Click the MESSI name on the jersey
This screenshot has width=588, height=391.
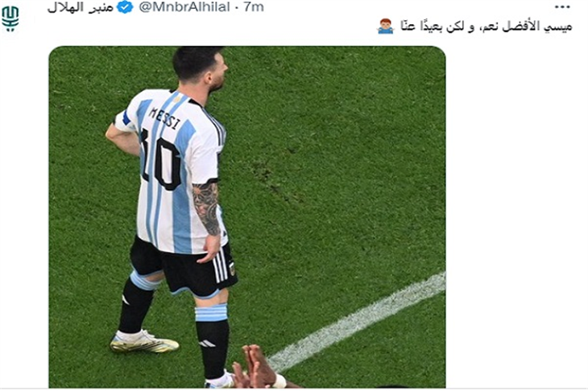coord(165,118)
